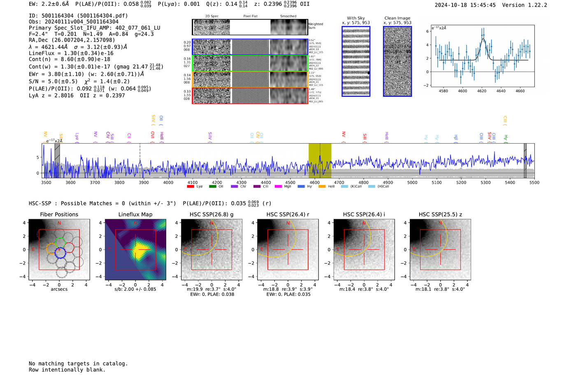This screenshot has width=576, height=392.
Task: Click the 'Row intentionally blank.' text
Action: point(67,370)
